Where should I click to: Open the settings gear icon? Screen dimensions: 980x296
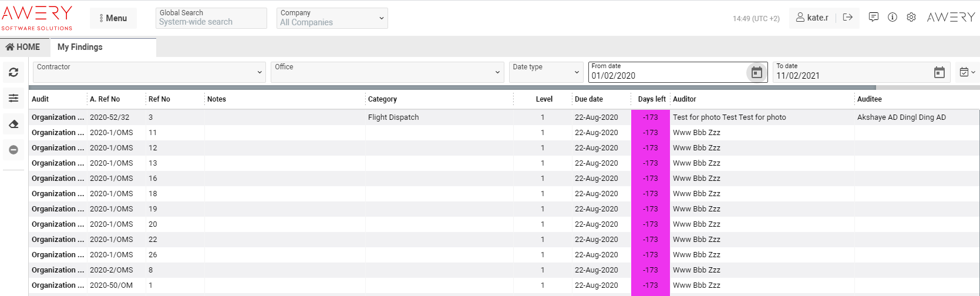point(911,18)
